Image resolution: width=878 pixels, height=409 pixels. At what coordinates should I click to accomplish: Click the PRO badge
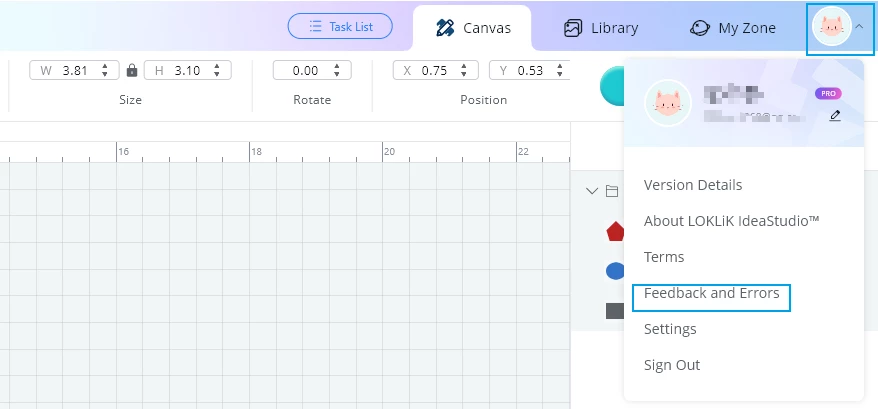pyautogui.click(x=828, y=94)
